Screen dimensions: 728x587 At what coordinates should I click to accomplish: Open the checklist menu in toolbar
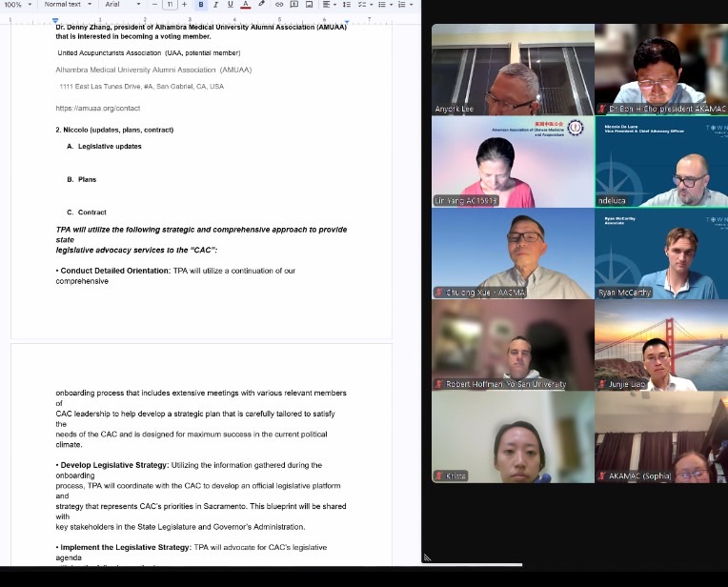366,5
